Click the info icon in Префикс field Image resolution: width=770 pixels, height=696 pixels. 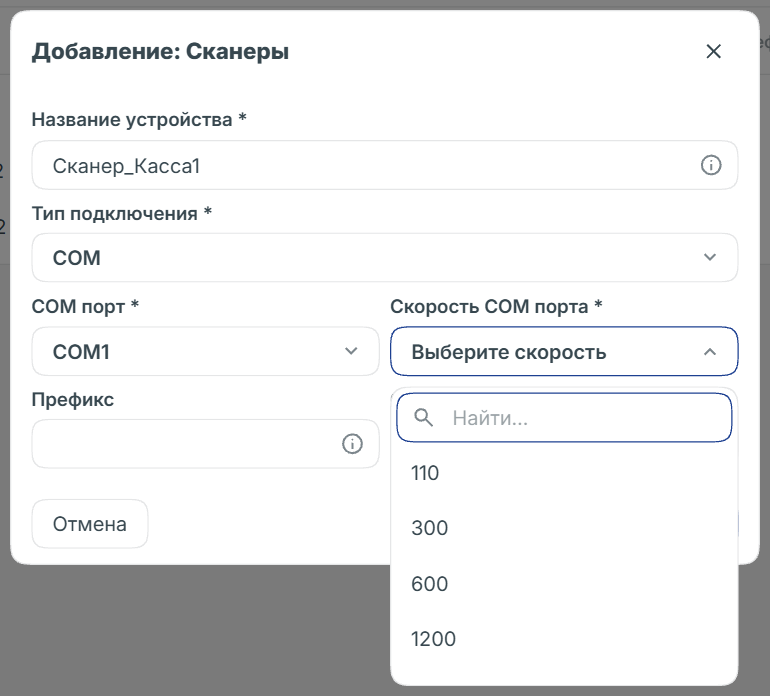tap(352, 444)
